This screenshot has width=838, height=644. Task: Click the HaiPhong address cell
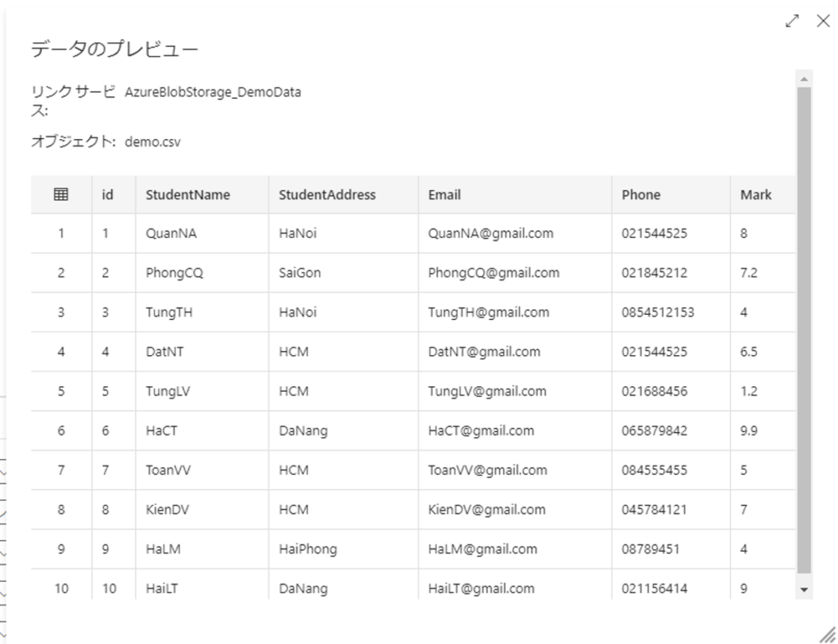[x=308, y=549]
